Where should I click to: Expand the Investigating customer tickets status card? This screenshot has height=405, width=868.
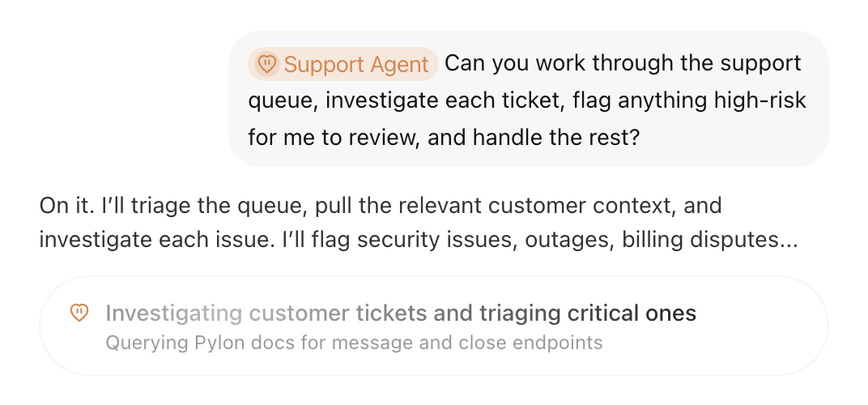coord(434,326)
